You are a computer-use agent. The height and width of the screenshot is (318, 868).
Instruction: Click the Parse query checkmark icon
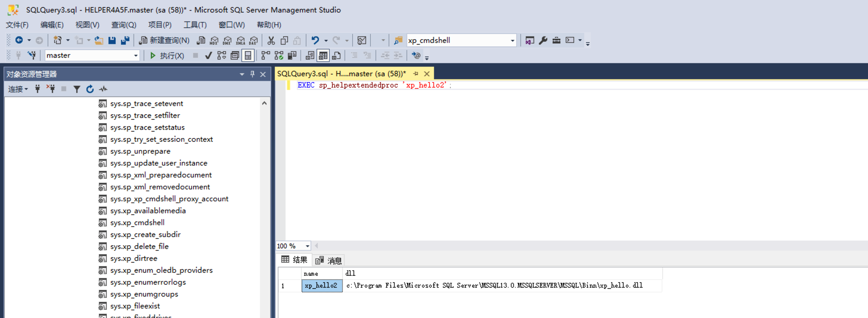click(209, 55)
